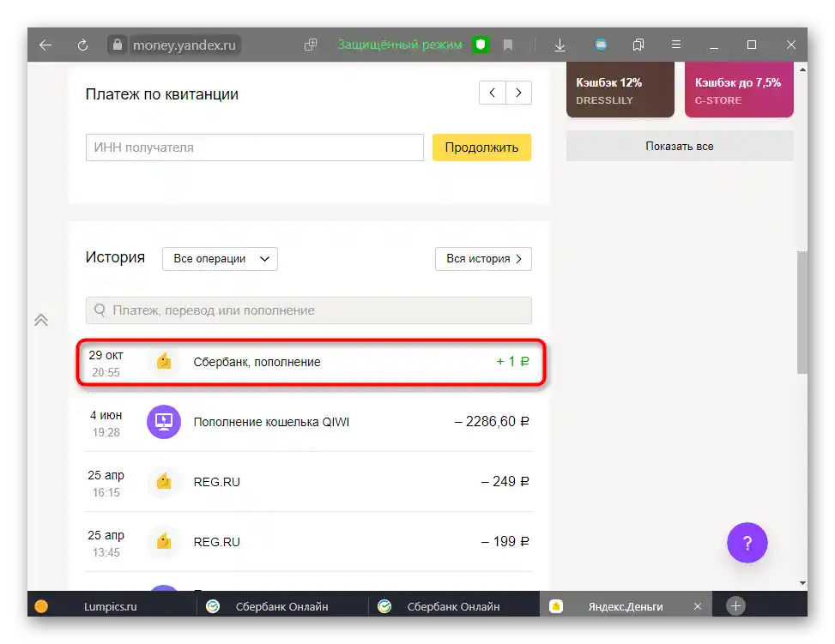
Task: Switch to the Lumpics.ru tab
Action: click(111, 606)
